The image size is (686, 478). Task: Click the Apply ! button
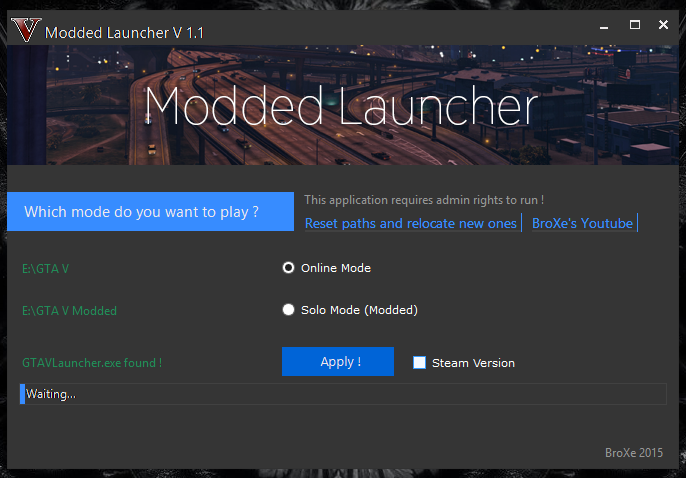[338, 362]
